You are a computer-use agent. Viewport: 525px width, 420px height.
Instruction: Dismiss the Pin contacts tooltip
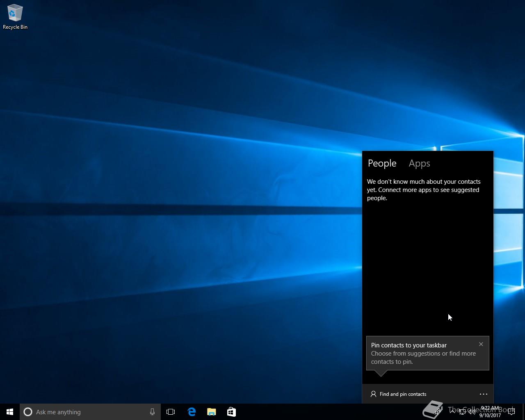coord(481,344)
